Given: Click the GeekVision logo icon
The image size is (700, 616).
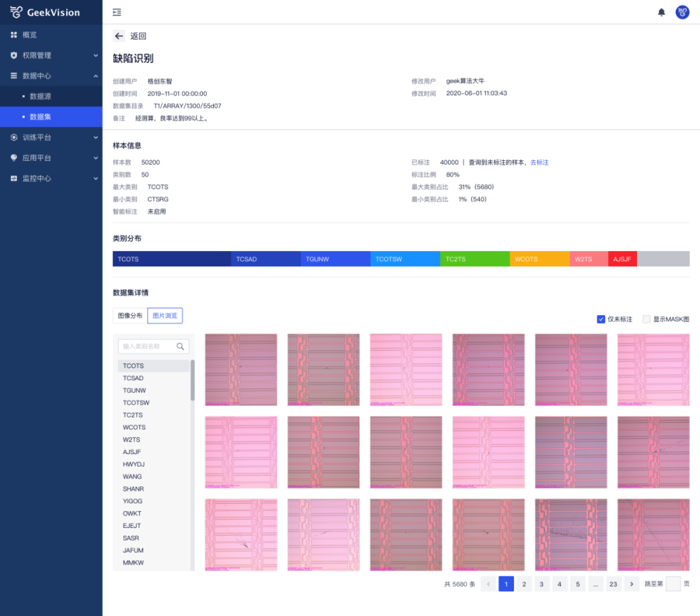Looking at the screenshot, I should 16,12.
